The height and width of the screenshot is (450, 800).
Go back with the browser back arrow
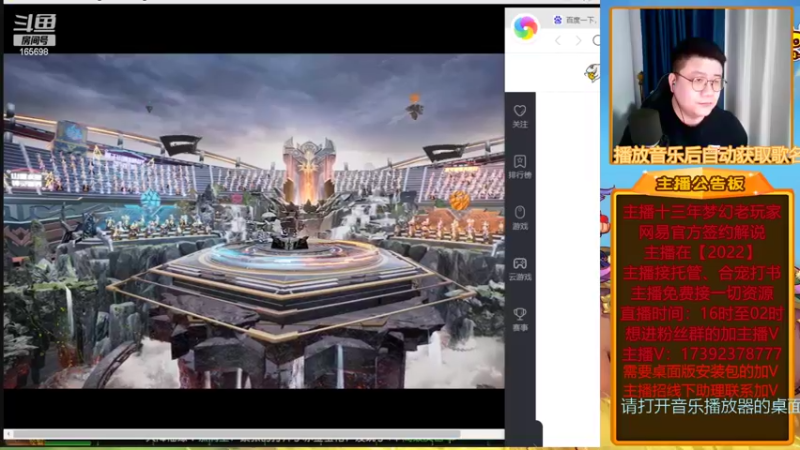558,41
